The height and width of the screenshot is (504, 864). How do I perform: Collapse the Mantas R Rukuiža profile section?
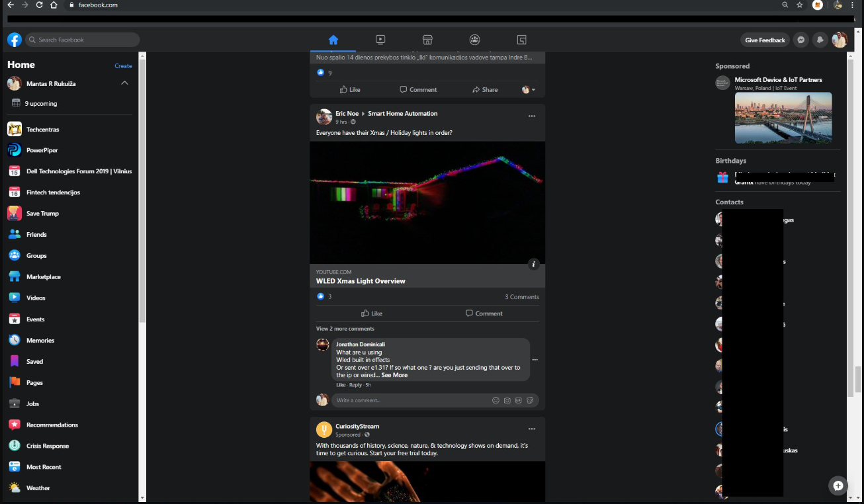pyautogui.click(x=124, y=83)
